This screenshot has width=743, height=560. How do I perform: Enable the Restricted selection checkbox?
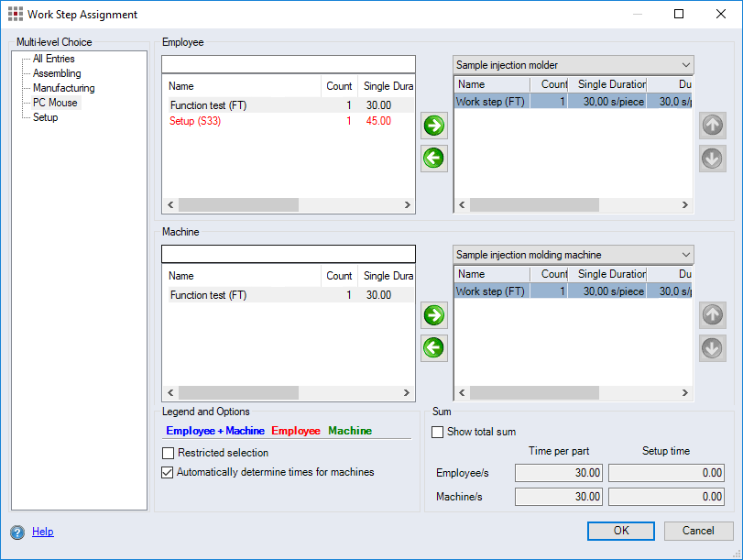tap(168, 453)
